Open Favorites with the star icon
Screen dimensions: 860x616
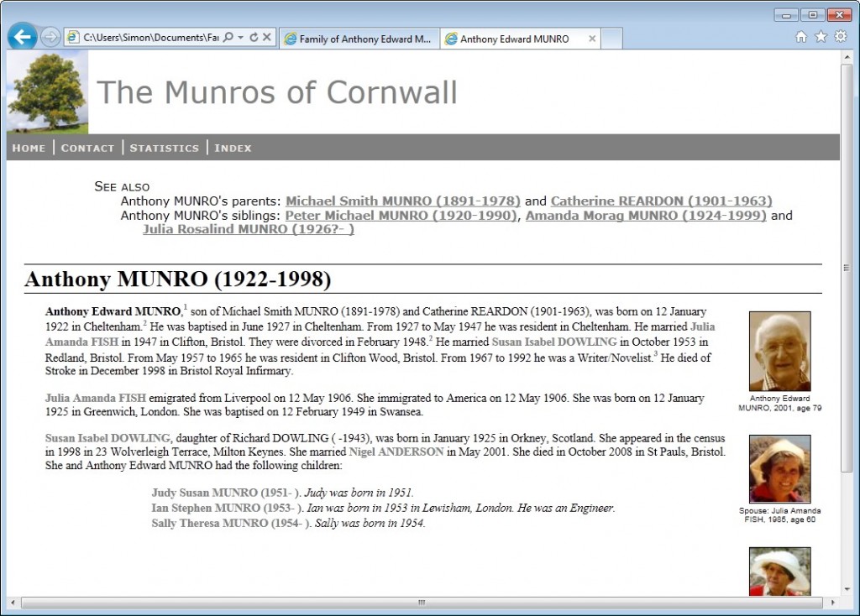(x=821, y=37)
